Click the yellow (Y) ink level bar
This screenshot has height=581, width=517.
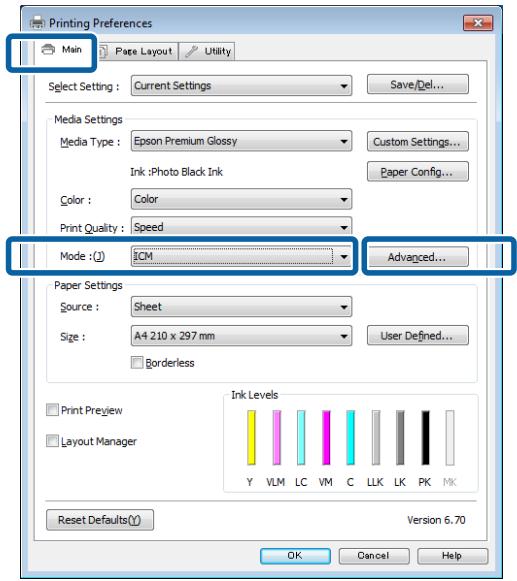tap(251, 437)
